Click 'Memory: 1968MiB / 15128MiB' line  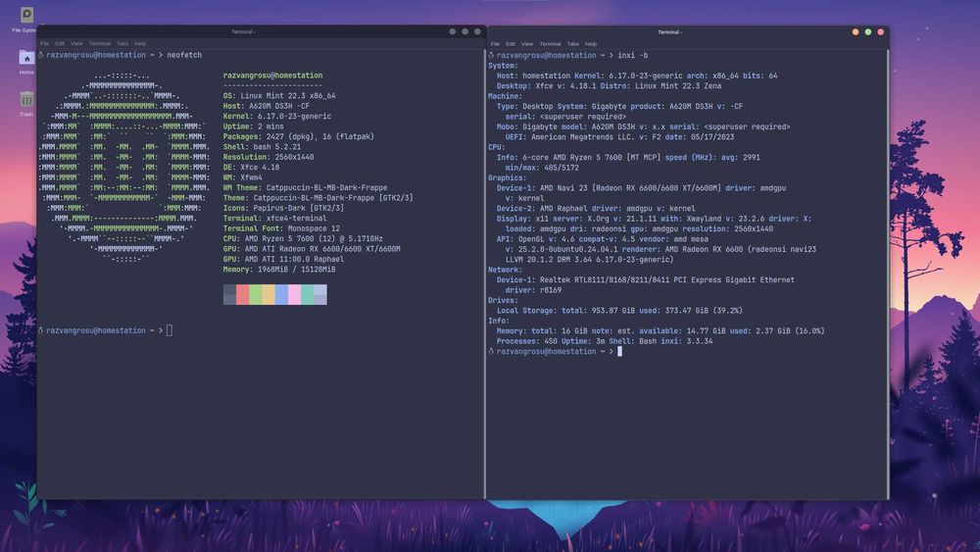(279, 270)
